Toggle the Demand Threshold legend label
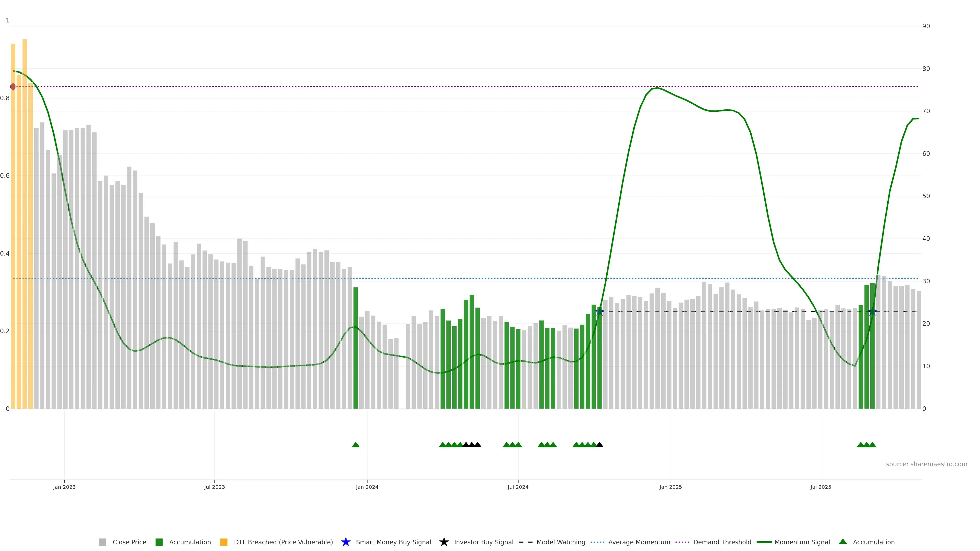Viewport: 980px width, 551px height. pos(722,542)
